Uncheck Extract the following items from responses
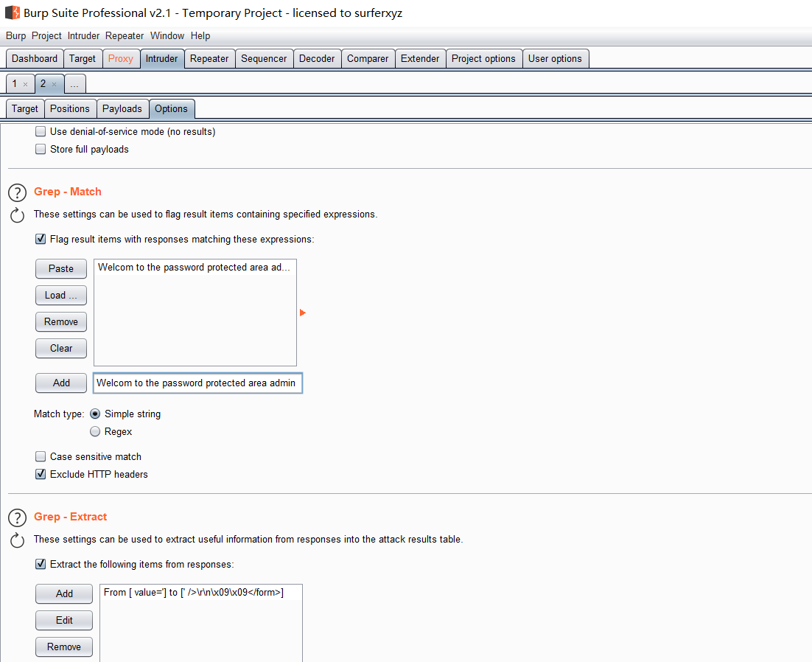812x662 pixels. pyautogui.click(x=41, y=564)
